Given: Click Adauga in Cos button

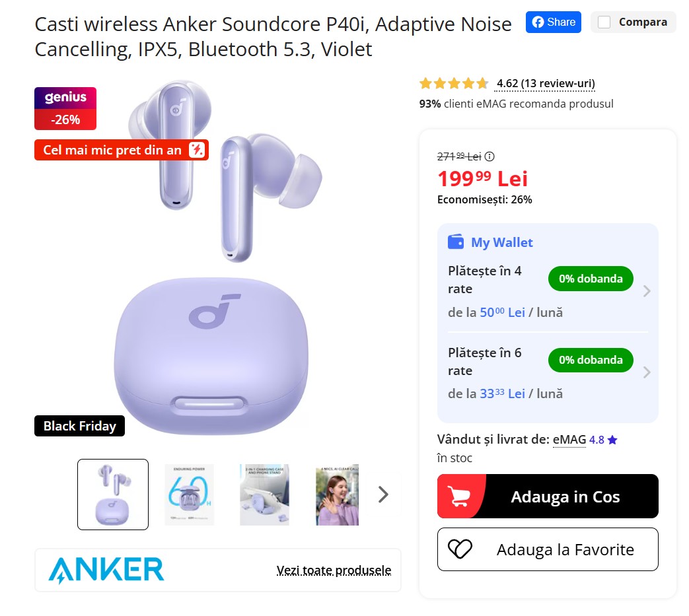Looking at the screenshot, I should [548, 496].
